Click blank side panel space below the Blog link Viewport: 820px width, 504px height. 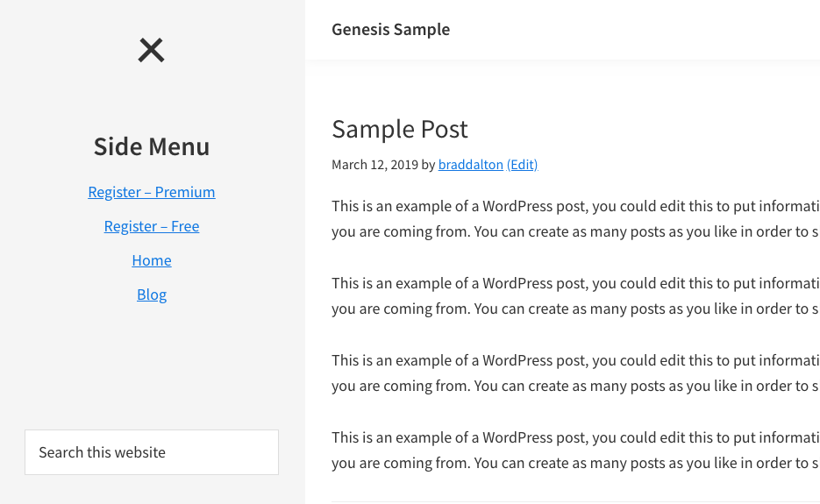(152, 368)
